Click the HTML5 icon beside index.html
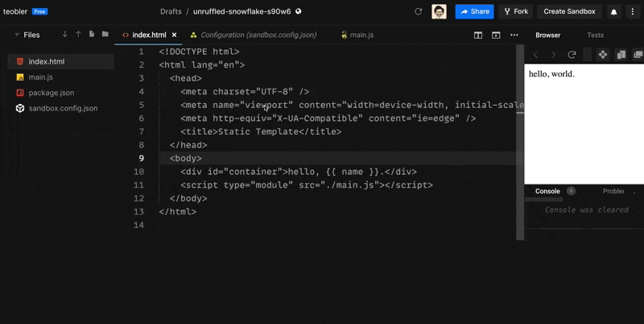 [19, 62]
